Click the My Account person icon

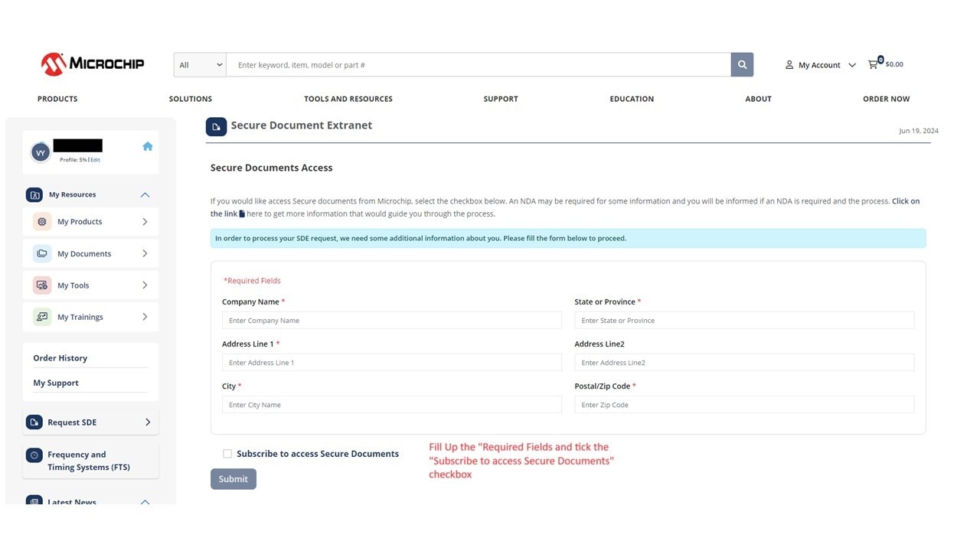[x=789, y=65]
